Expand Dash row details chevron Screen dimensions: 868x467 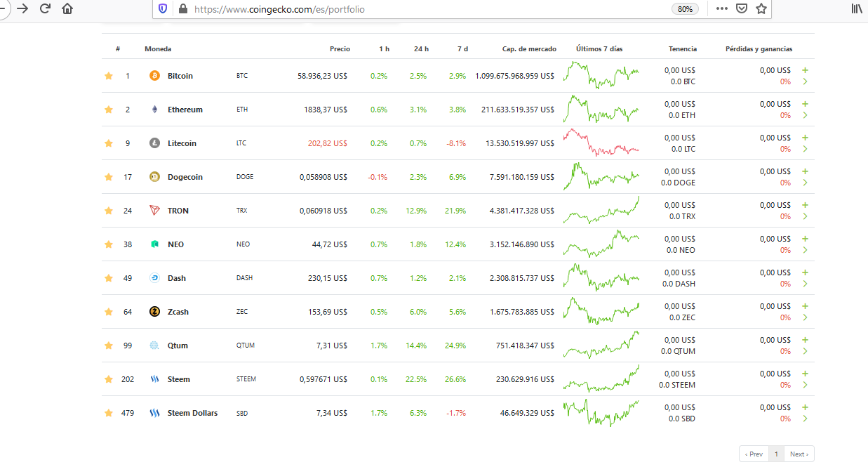[805, 284]
